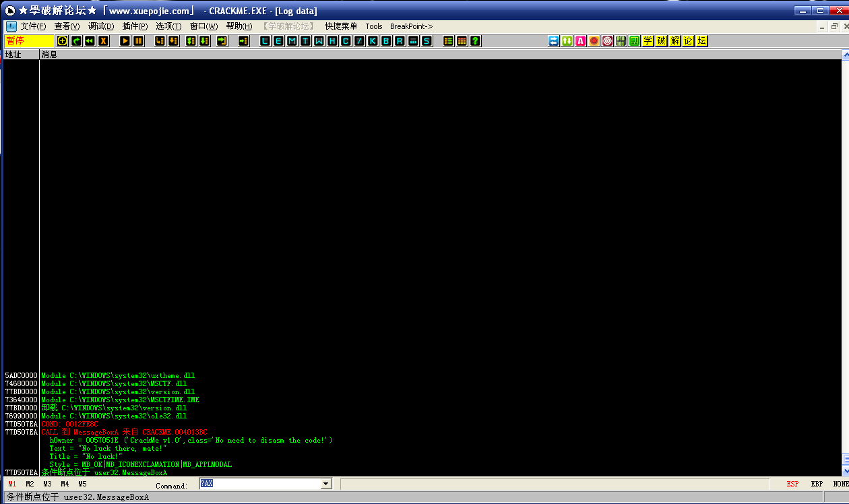Open 选项(T) menu
This screenshot has width=849, height=504.
coord(168,26)
